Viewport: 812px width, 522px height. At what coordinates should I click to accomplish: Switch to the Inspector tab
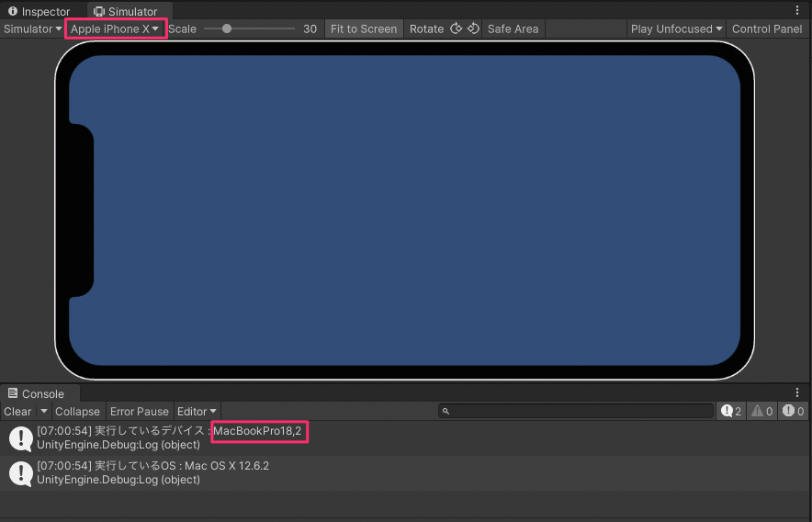(39, 11)
